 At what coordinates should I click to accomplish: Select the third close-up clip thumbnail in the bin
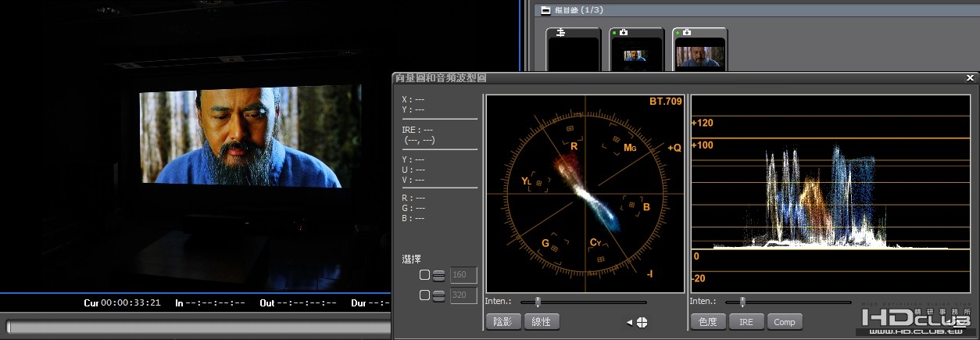[x=700, y=48]
